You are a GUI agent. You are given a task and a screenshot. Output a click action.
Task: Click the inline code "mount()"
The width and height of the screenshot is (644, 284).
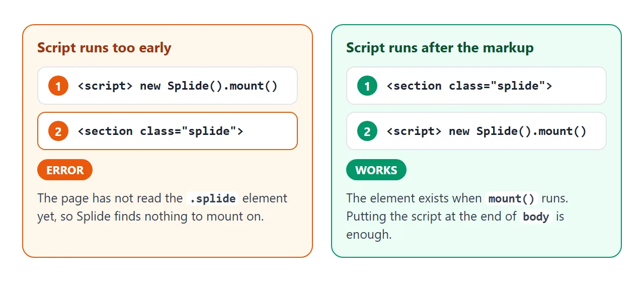pyautogui.click(x=512, y=198)
